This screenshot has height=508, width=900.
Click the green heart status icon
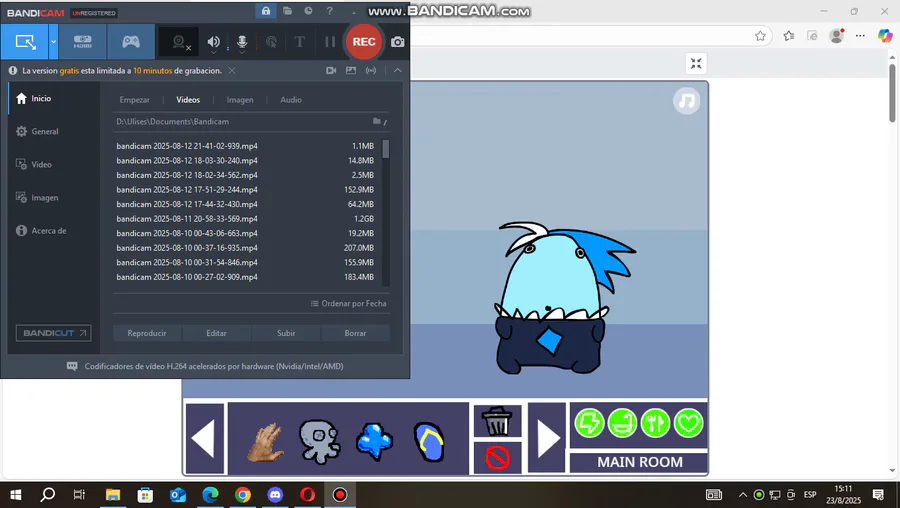[x=688, y=423]
